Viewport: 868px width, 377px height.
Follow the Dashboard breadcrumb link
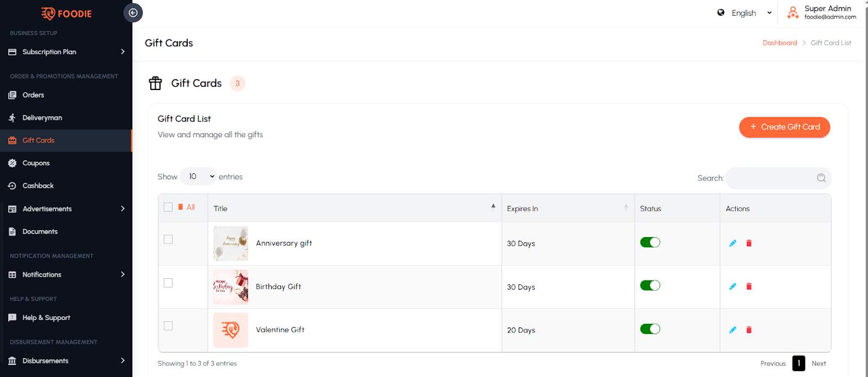779,43
